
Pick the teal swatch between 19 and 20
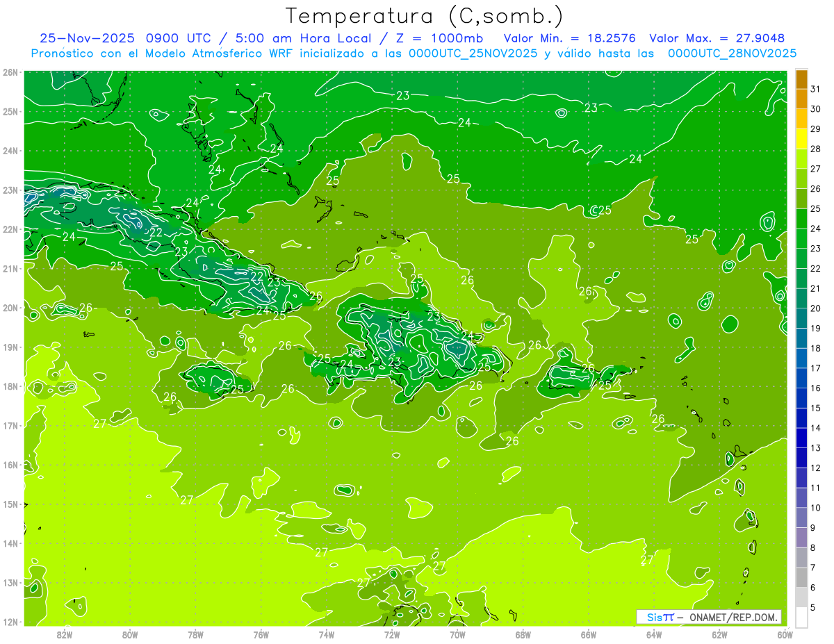(x=801, y=317)
